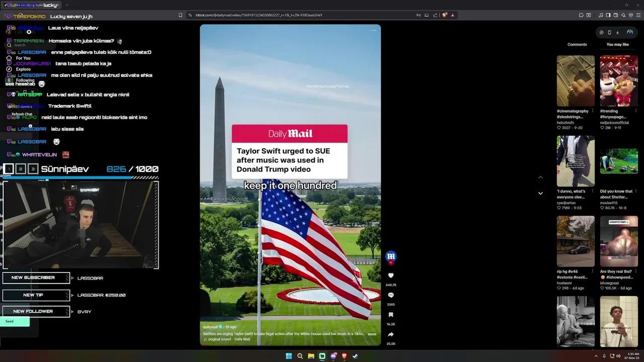Open the comments bubble showing 5593
The width and height of the screenshot is (644, 362).
[390, 295]
